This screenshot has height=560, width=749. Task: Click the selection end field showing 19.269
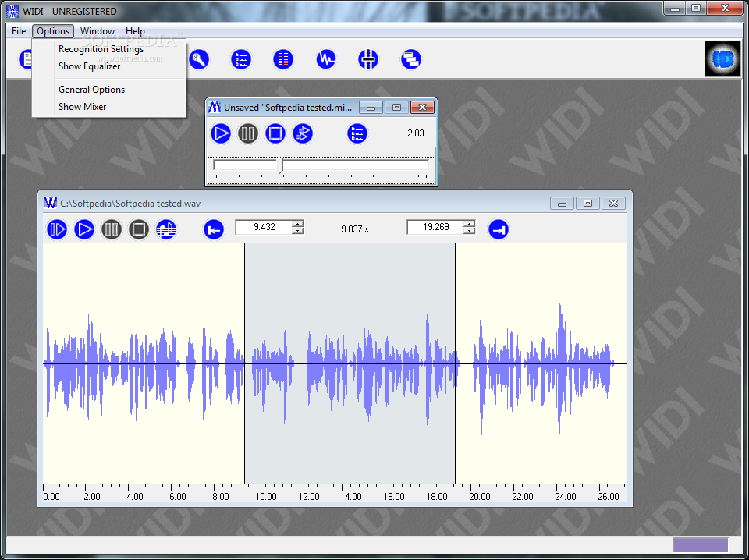tap(435, 227)
